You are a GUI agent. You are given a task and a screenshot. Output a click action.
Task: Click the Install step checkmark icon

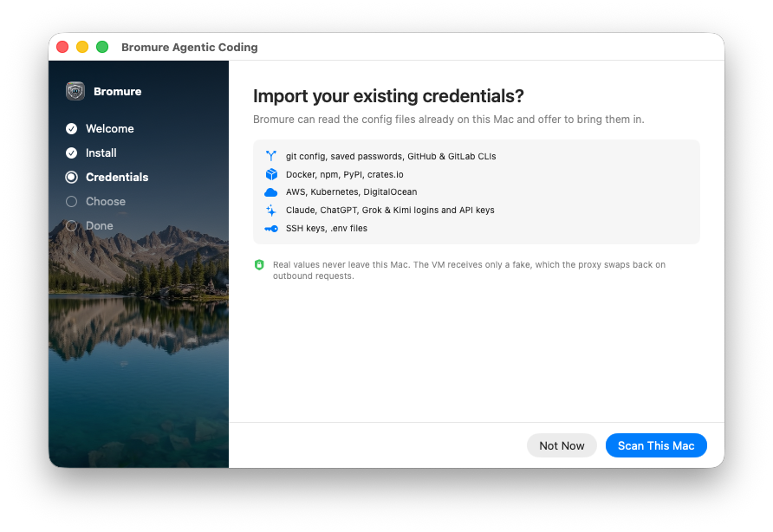[71, 152]
